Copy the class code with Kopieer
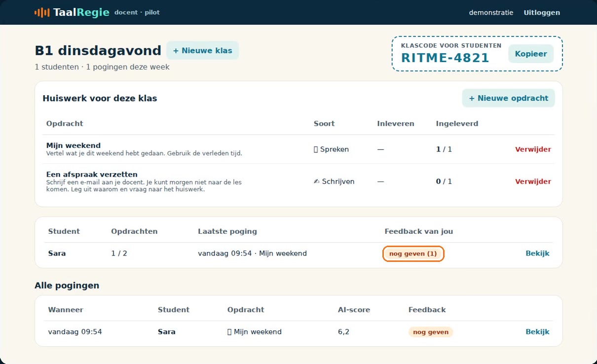Screen dimensions: 597x364 click(x=531, y=54)
